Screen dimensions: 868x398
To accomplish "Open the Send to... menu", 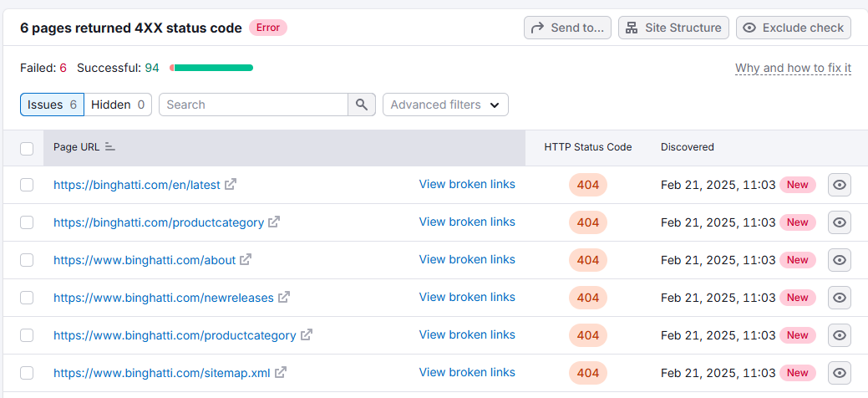I will (x=567, y=28).
